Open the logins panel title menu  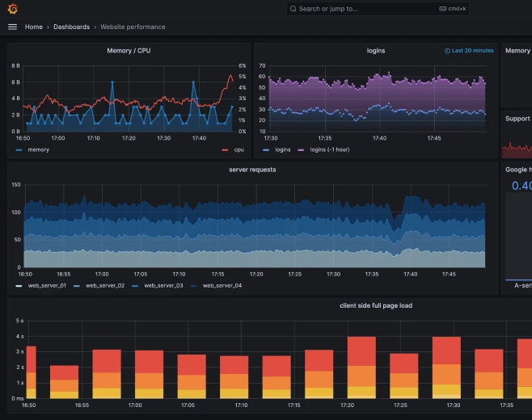point(376,51)
